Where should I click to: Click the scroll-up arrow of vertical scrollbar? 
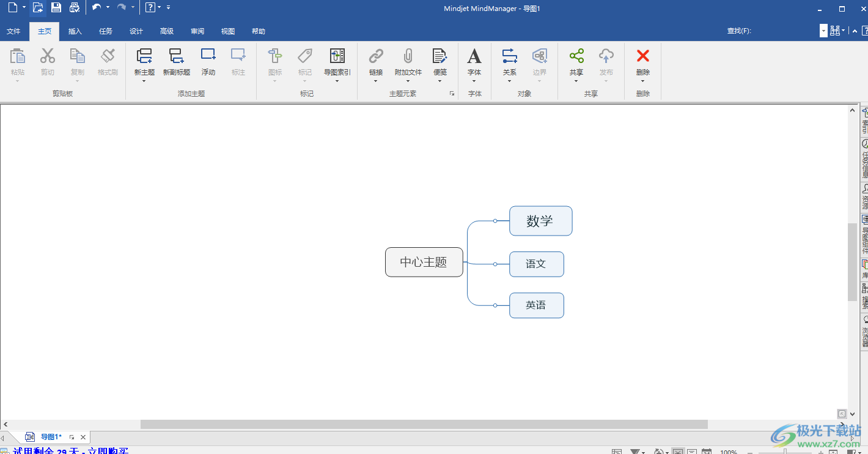point(852,110)
